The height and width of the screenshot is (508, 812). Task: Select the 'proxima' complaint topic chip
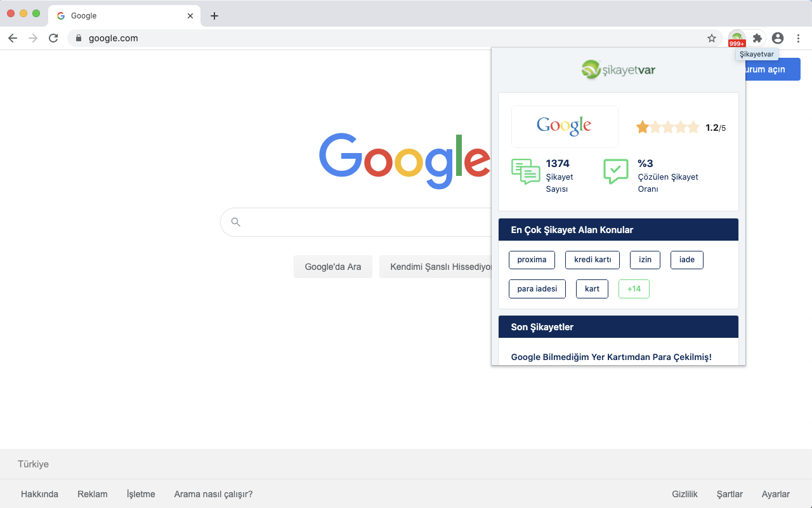click(x=532, y=260)
